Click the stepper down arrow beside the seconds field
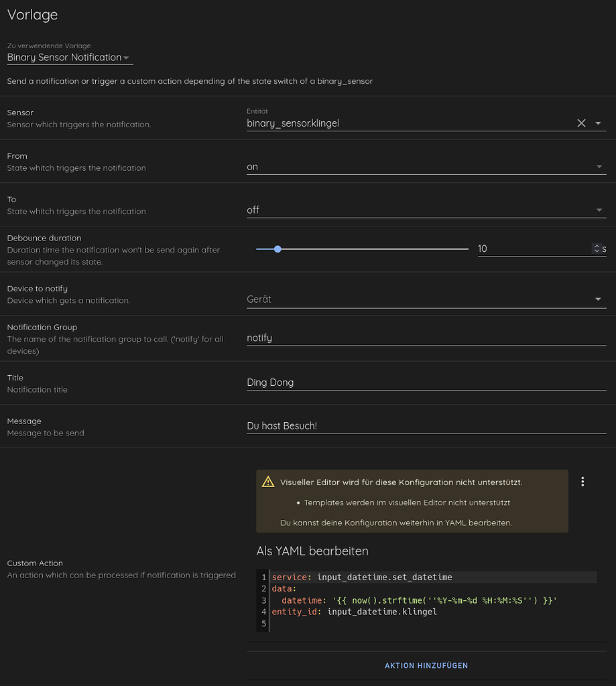 click(597, 252)
